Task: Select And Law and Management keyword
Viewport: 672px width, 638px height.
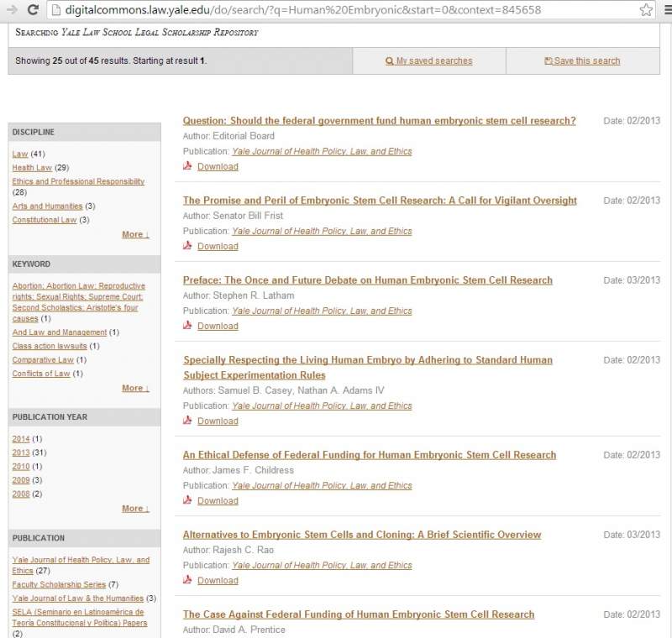Action: click(x=59, y=332)
